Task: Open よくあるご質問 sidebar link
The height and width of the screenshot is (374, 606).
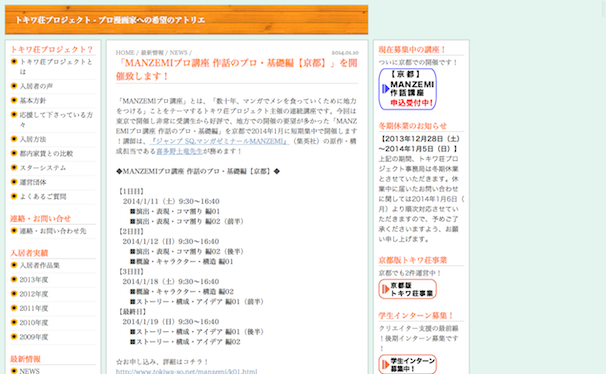Action: pyautogui.click(x=43, y=196)
